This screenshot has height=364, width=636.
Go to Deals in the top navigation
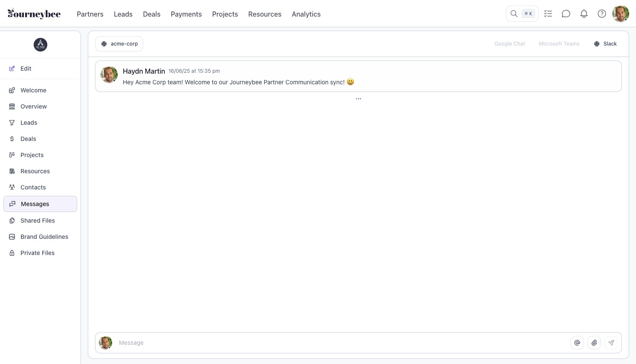pyautogui.click(x=152, y=14)
